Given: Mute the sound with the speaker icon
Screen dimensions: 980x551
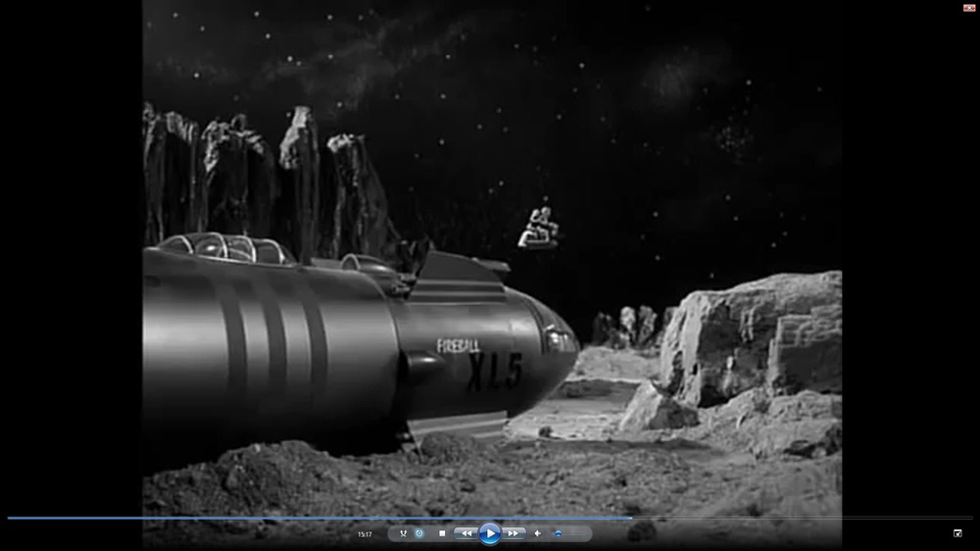Looking at the screenshot, I should [537, 533].
